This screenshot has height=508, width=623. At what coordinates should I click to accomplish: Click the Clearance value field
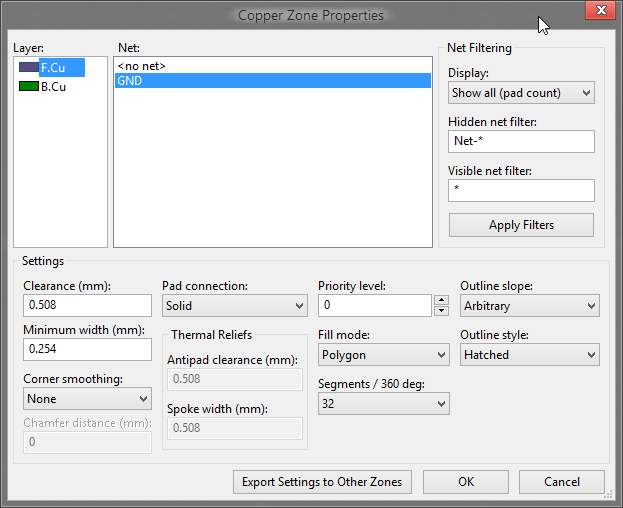[87, 305]
